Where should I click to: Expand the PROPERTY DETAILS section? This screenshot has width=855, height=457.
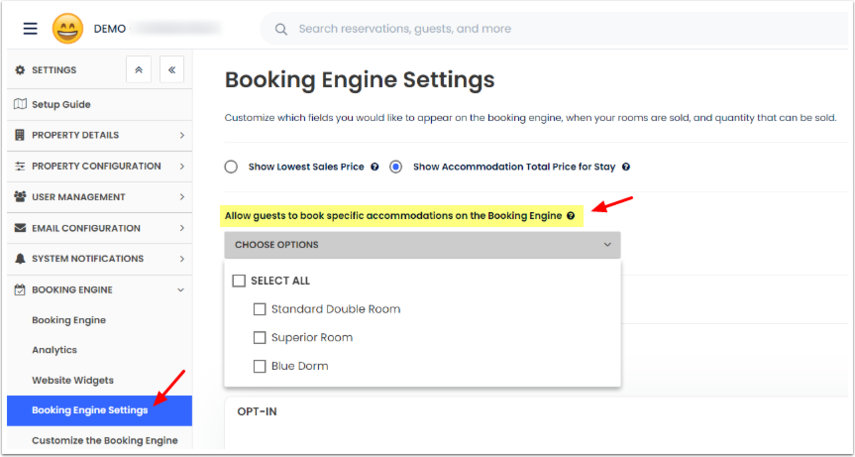tap(98, 135)
